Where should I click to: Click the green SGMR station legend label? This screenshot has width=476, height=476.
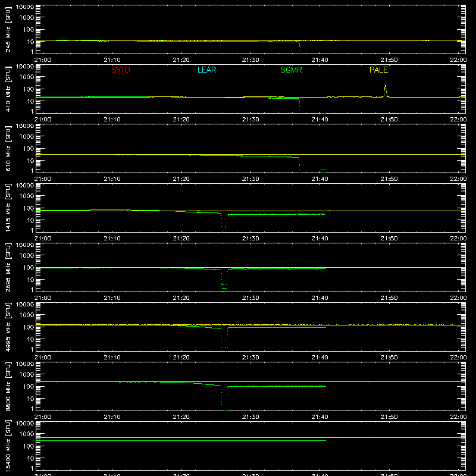[291, 70]
